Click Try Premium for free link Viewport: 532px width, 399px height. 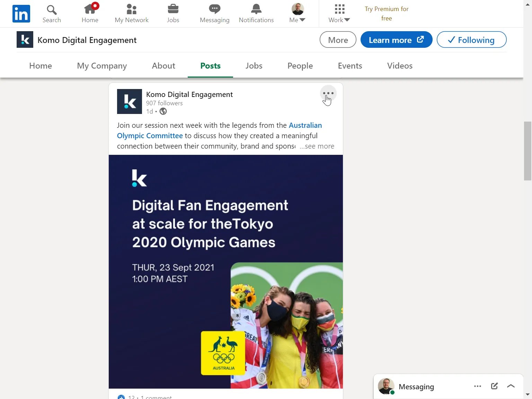[387, 14]
